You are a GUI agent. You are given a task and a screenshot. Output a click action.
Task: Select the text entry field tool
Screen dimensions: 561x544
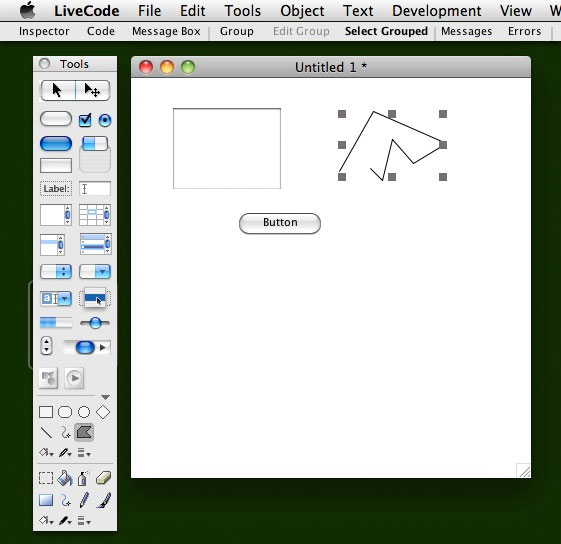click(x=95, y=189)
